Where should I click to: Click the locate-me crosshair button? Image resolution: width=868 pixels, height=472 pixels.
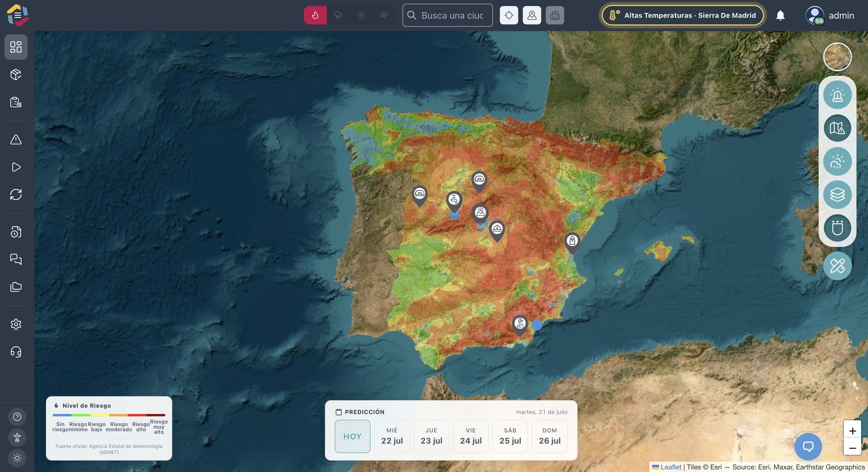509,15
